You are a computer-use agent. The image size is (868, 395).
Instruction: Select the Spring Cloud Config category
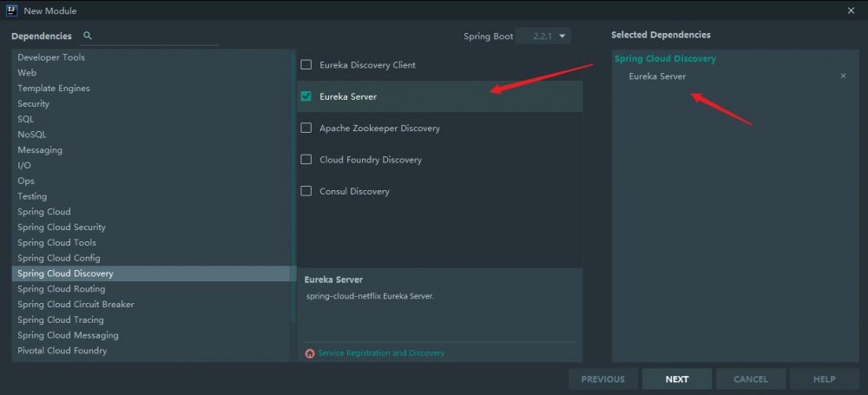tap(59, 258)
